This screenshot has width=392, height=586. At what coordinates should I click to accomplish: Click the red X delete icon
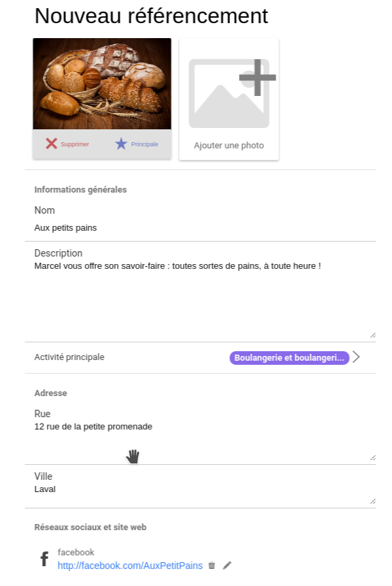[x=51, y=144]
